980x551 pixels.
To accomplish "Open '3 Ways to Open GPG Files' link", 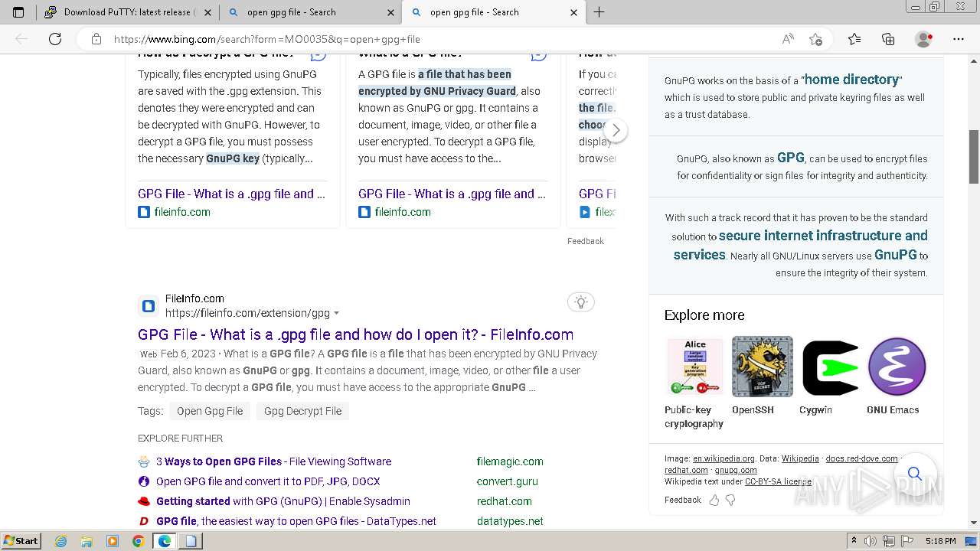I will [x=273, y=461].
